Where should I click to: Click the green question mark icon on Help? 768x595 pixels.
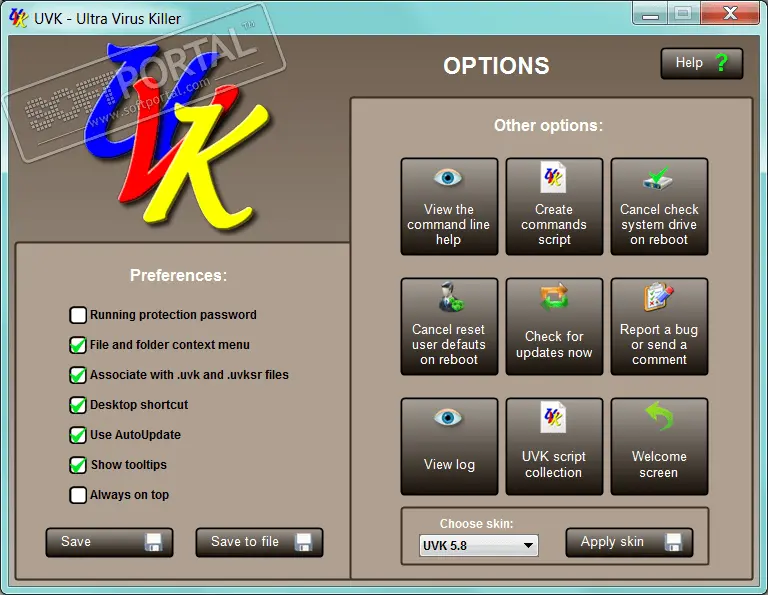tap(721, 63)
